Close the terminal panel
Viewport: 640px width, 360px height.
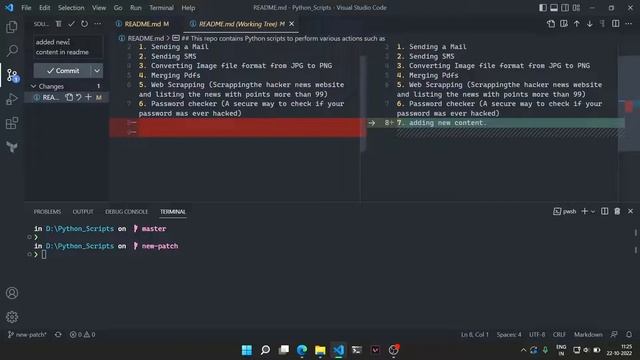630,211
